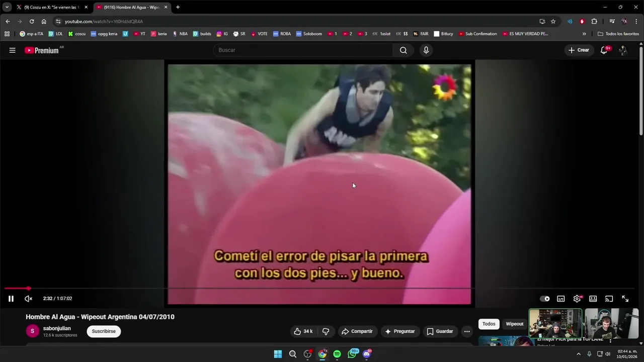This screenshot has height=362, width=644.
Task: Go to the browser home page
Action: point(44,22)
